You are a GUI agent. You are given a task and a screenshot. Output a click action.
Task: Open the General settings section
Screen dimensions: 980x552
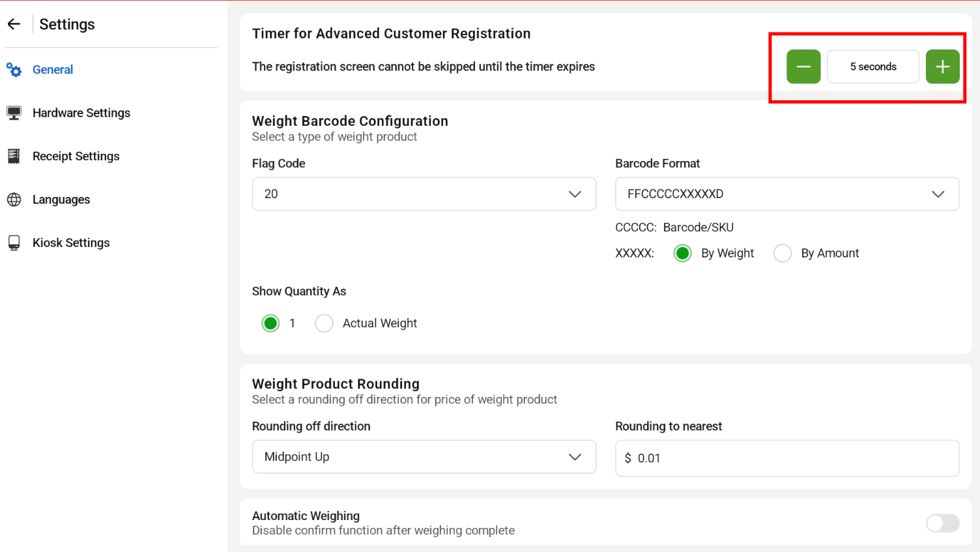click(53, 70)
